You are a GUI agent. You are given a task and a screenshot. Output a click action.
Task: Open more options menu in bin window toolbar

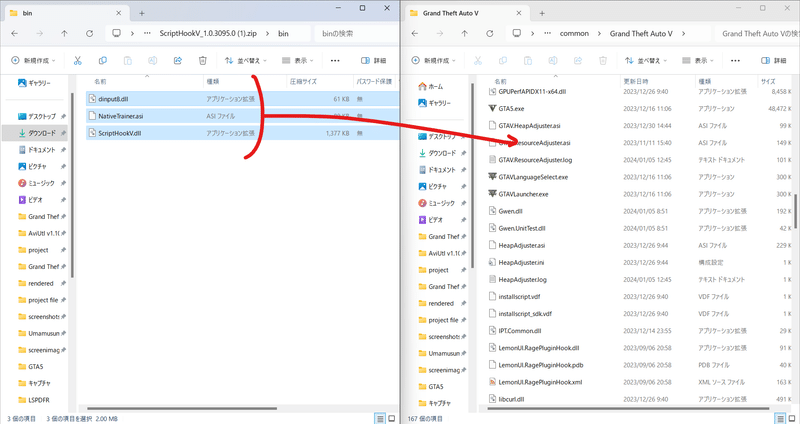tap(335, 61)
